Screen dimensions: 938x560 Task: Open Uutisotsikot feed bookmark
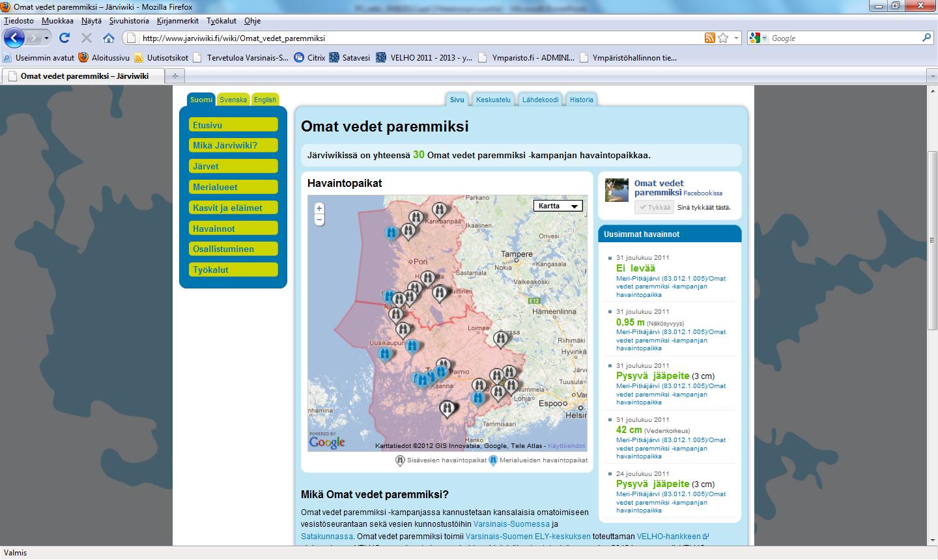[x=161, y=57]
